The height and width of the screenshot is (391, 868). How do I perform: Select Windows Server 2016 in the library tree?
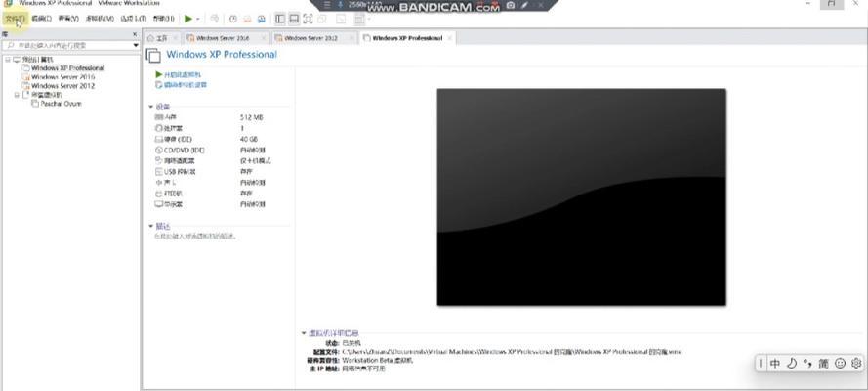pos(62,77)
